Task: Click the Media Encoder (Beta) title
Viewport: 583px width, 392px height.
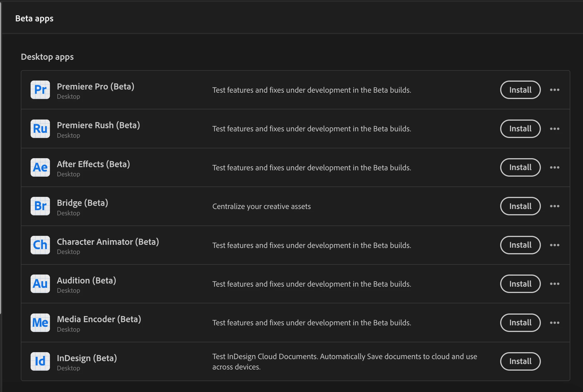Action: (99, 319)
